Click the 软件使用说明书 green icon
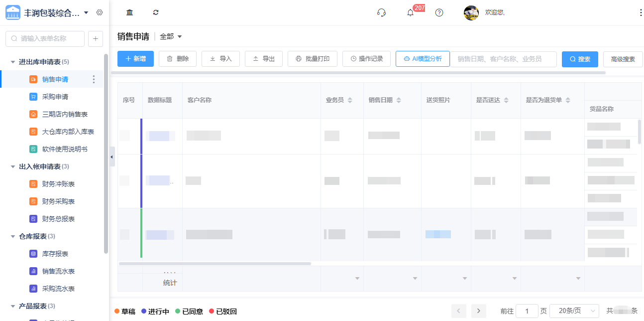The image size is (644, 321). pyautogui.click(x=33, y=149)
